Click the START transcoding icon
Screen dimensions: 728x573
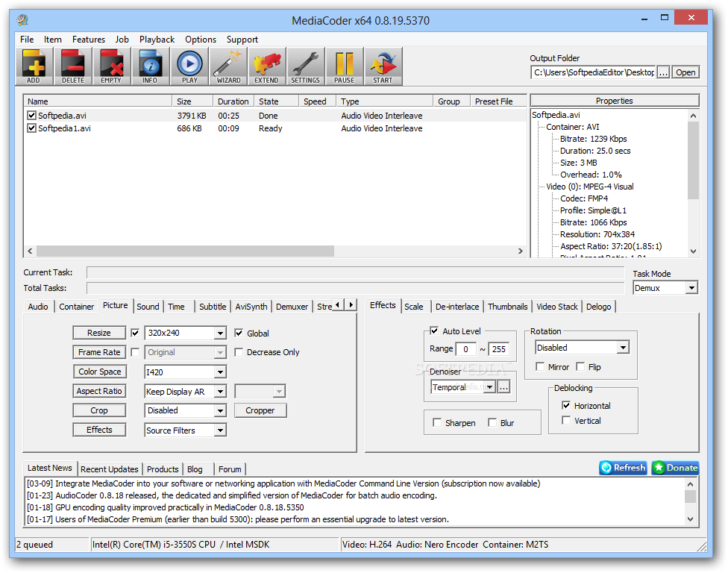click(383, 66)
